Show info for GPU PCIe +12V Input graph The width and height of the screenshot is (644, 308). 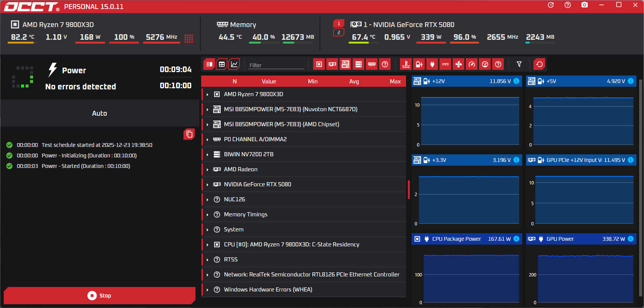tap(631, 160)
